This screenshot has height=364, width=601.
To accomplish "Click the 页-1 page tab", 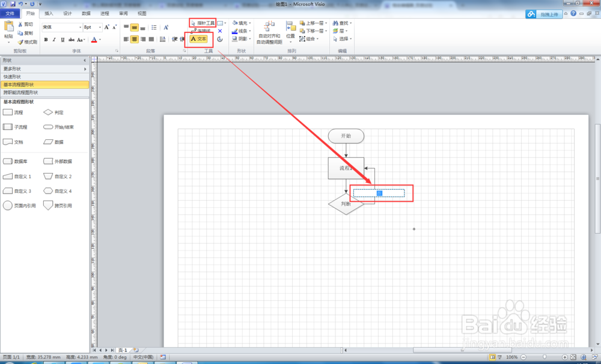I will click(123, 350).
